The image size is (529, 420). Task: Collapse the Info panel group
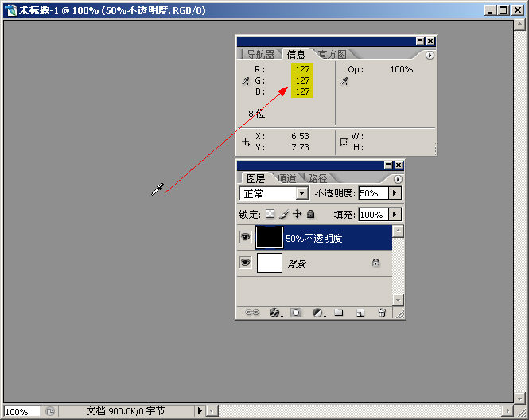pos(420,41)
